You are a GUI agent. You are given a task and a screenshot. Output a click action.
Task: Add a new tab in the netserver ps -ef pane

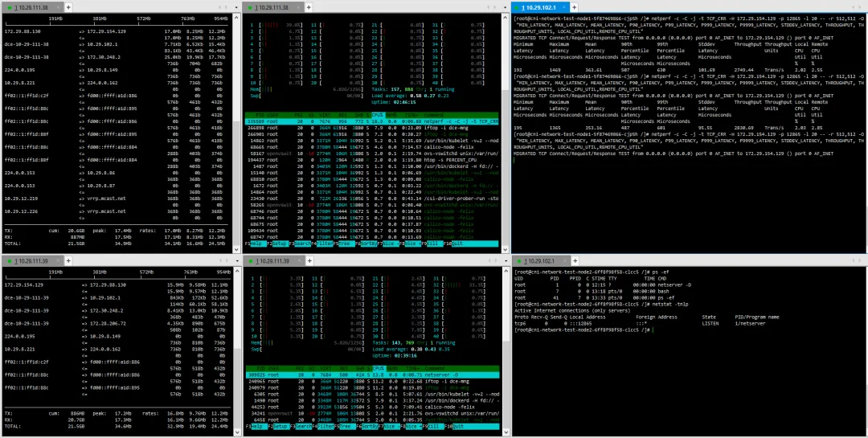click(x=576, y=260)
